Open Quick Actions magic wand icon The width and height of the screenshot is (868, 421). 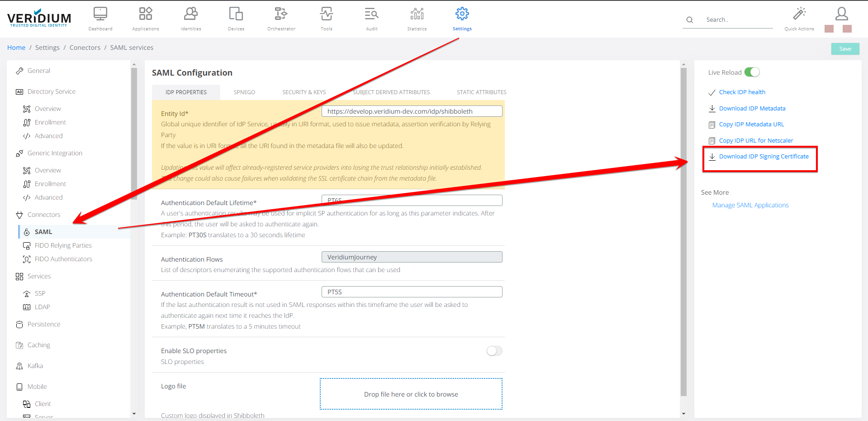tap(799, 14)
